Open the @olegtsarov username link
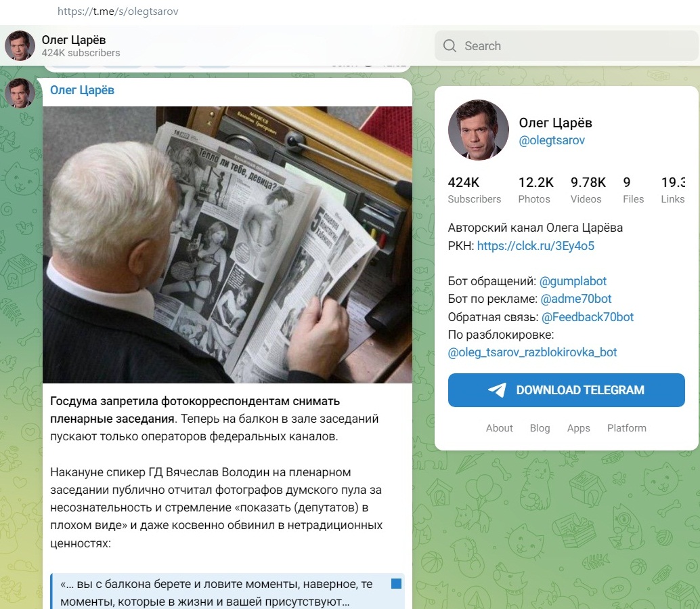The height and width of the screenshot is (609, 700). point(551,140)
